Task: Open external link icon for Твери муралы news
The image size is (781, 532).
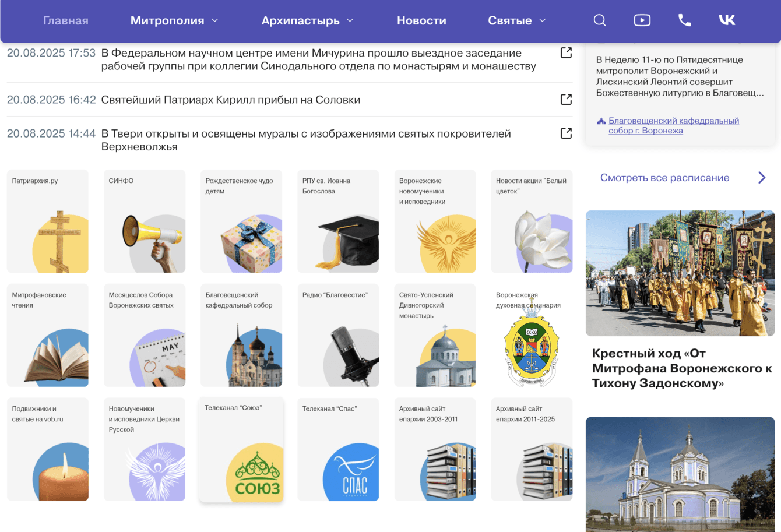Action: [566, 133]
